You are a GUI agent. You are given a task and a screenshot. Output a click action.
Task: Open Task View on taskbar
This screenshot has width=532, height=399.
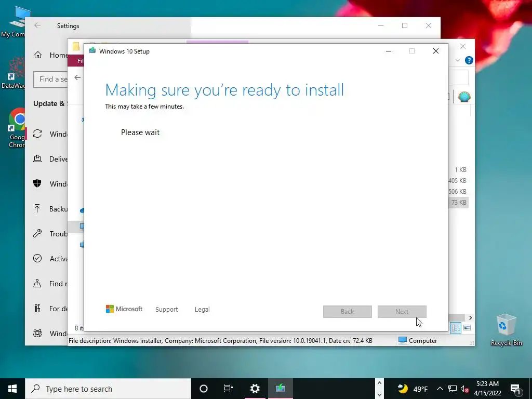229,389
